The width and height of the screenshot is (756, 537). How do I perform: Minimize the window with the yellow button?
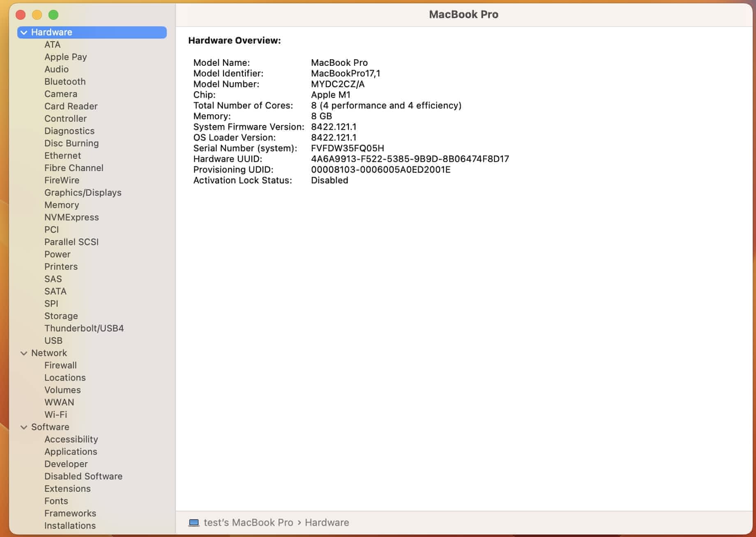(37, 15)
